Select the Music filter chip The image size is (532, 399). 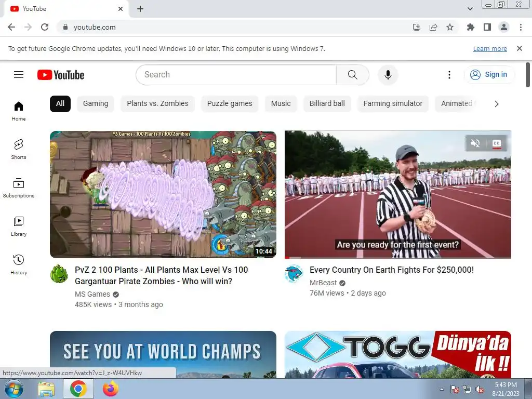click(x=281, y=103)
